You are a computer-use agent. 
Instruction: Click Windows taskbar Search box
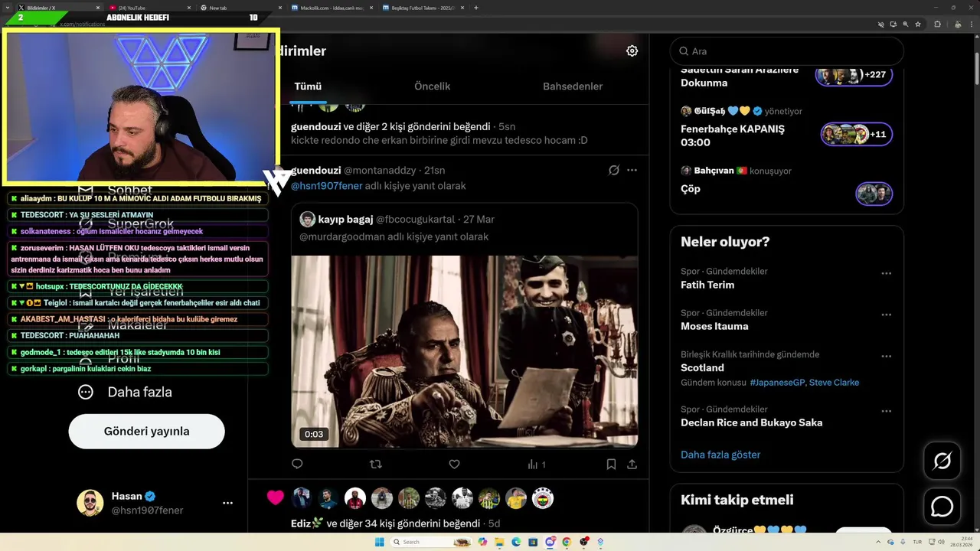tap(430, 542)
